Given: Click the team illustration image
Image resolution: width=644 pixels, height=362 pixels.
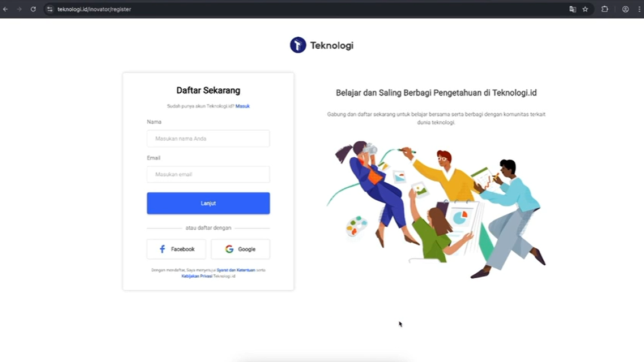Looking at the screenshot, I should point(436,209).
